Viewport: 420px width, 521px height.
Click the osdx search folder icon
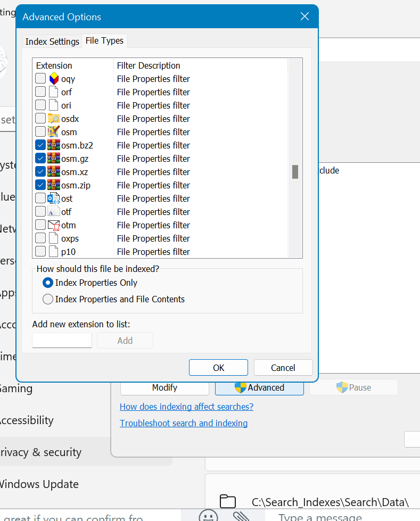pos(53,119)
